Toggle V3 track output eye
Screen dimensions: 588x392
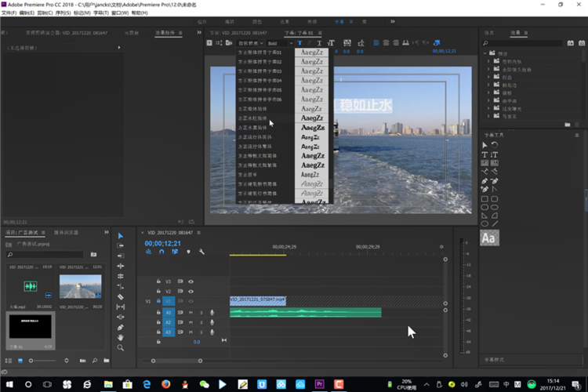tap(191, 281)
